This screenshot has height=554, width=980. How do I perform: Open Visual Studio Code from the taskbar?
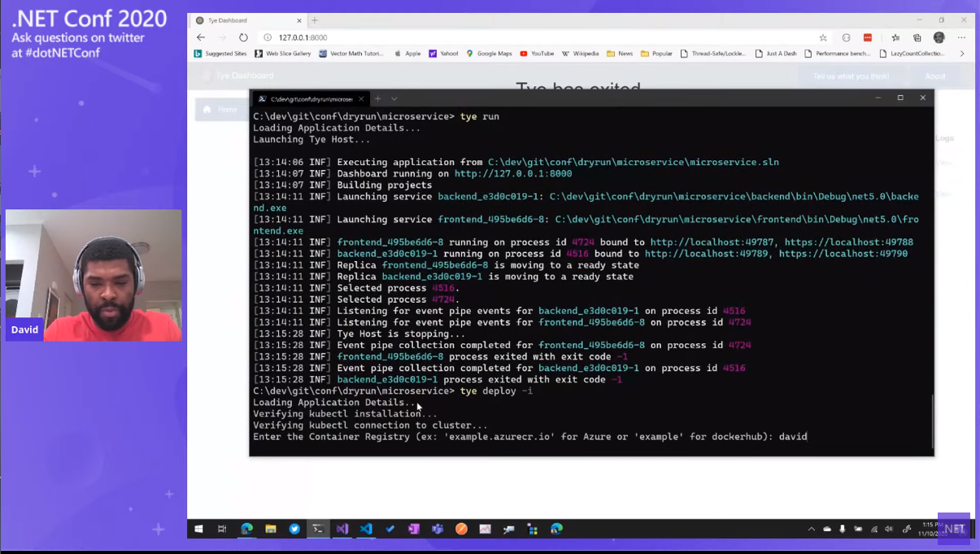[366, 529]
